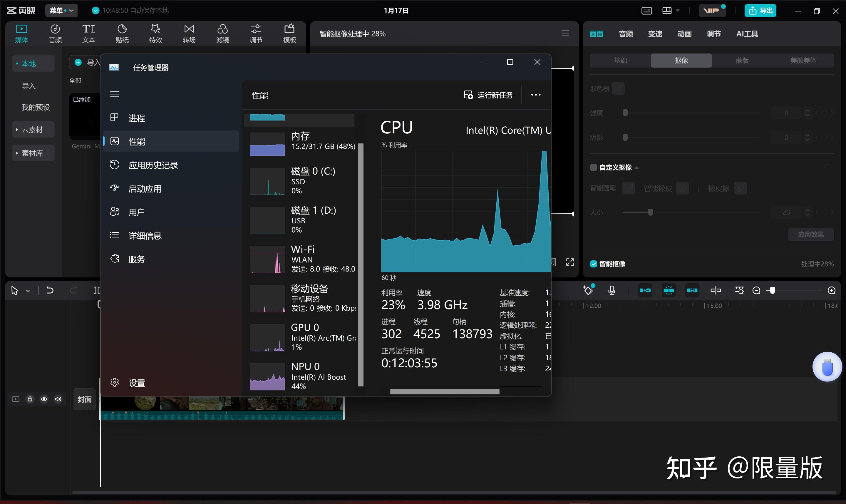Open the 文本 text tool
846x504 pixels.
coord(89,34)
